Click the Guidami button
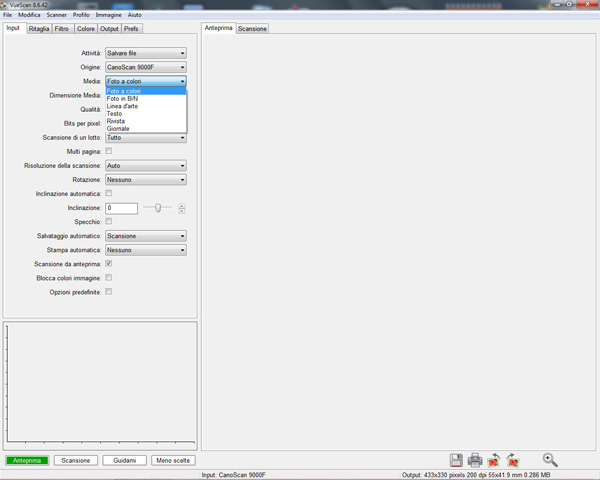 coord(125,460)
